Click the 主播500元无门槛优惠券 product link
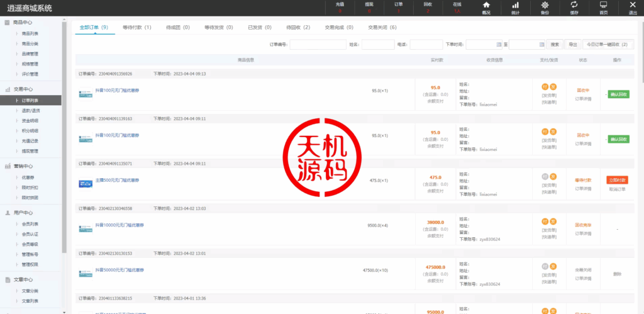This screenshot has height=314, width=644. coord(118,180)
